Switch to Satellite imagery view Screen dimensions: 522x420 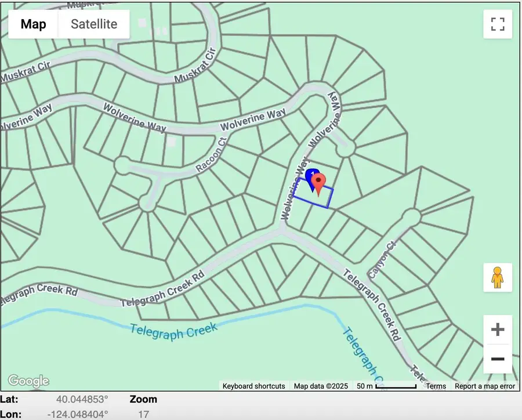(94, 24)
